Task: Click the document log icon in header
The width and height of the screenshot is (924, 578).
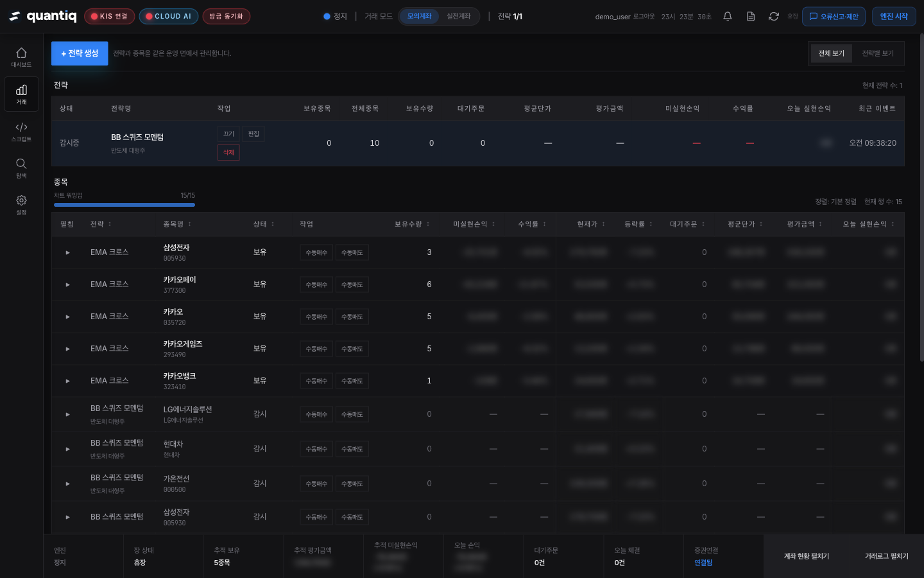Action: (x=751, y=17)
